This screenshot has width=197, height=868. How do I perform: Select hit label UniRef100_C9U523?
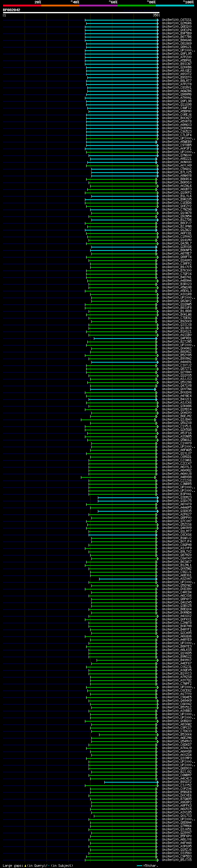click(176, 131)
